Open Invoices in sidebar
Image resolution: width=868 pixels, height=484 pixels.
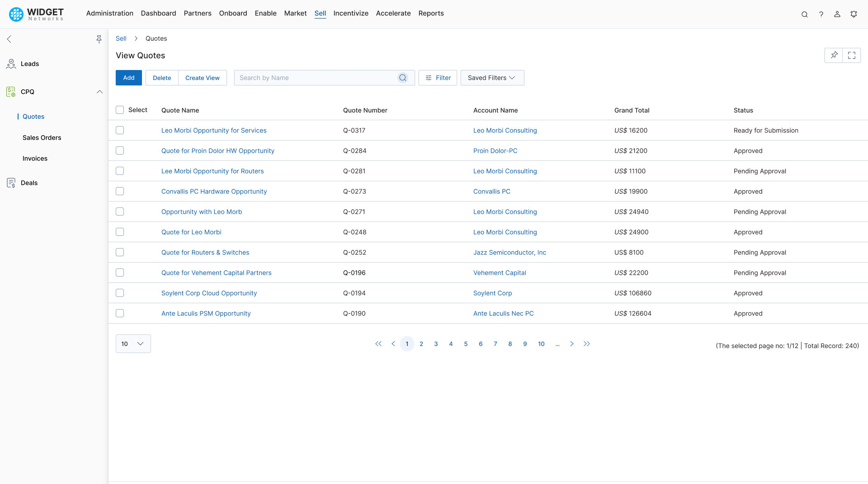[x=35, y=159]
